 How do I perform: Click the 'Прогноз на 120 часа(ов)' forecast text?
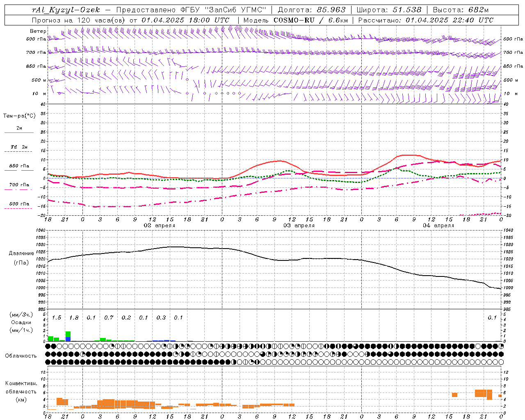pyautogui.click(x=79, y=20)
